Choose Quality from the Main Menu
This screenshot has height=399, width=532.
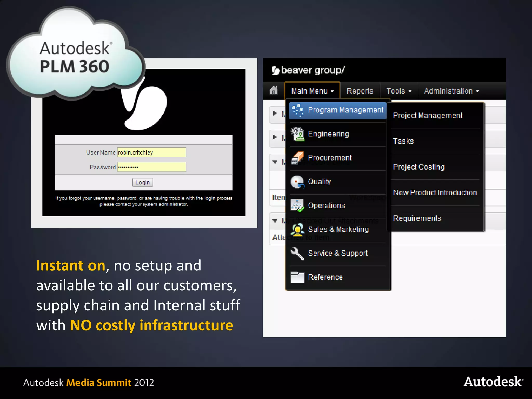[x=338, y=182]
